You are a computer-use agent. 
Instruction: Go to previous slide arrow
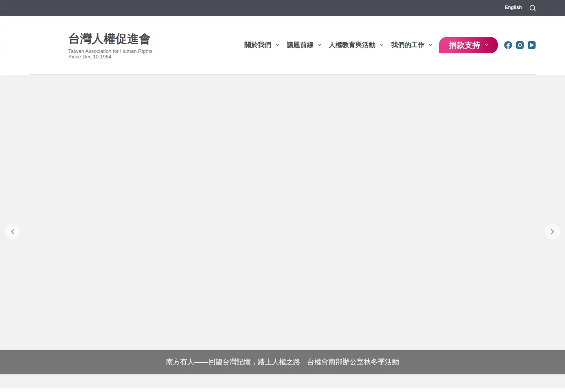click(x=13, y=232)
